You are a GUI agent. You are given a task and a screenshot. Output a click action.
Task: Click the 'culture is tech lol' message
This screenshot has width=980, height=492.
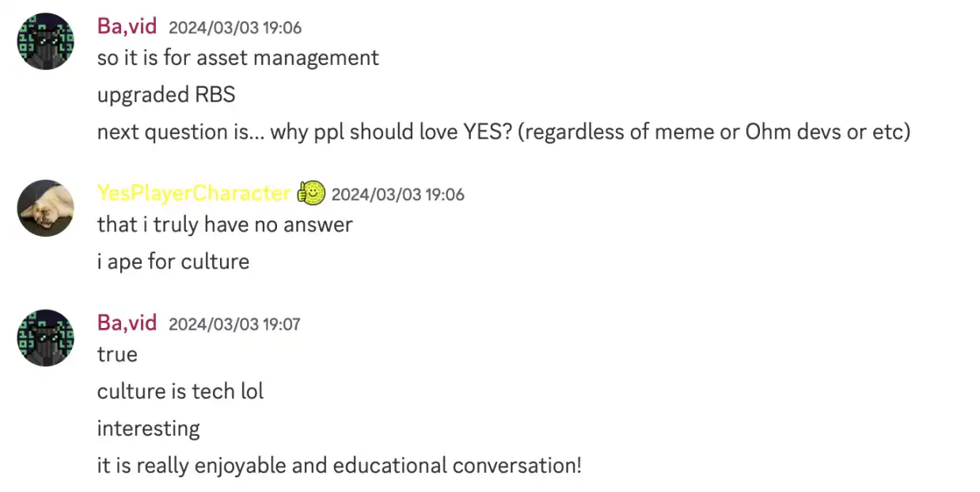pyautogui.click(x=180, y=391)
